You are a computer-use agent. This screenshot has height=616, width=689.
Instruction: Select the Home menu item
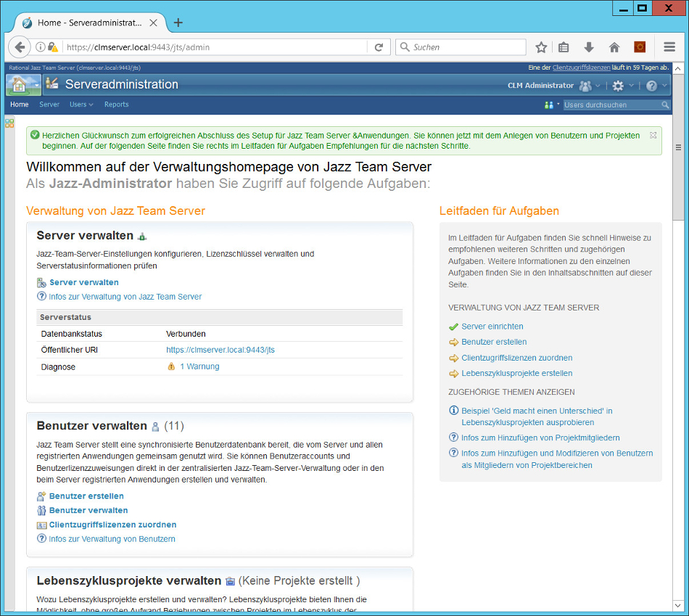[x=20, y=104]
